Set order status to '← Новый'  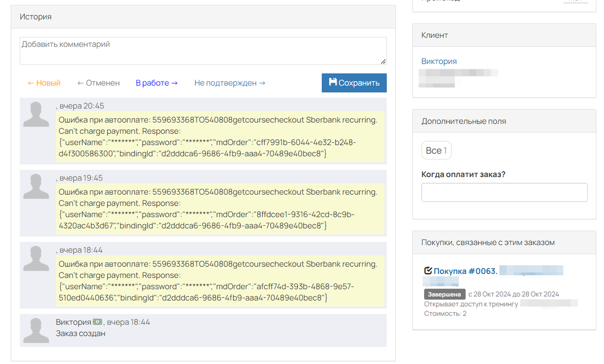44,83
